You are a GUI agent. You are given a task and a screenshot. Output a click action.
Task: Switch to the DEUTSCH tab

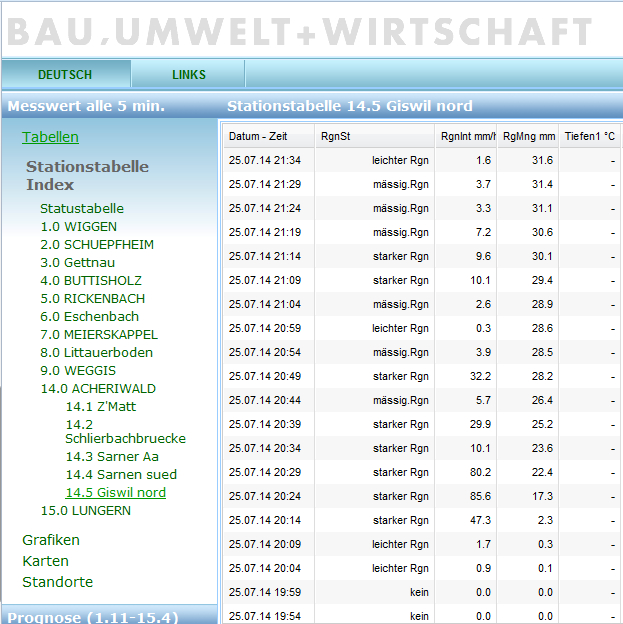click(x=65, y=75)
